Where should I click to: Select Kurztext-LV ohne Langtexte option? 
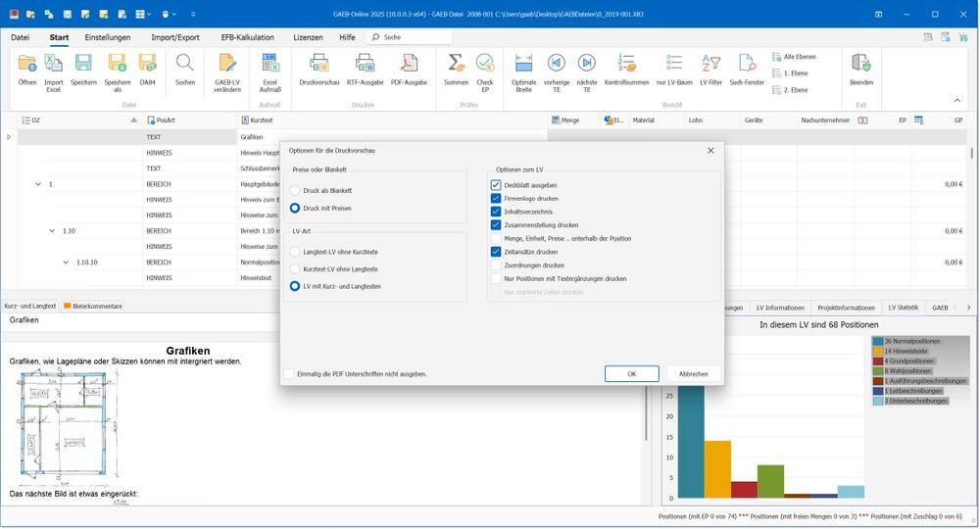click(295, 268)
